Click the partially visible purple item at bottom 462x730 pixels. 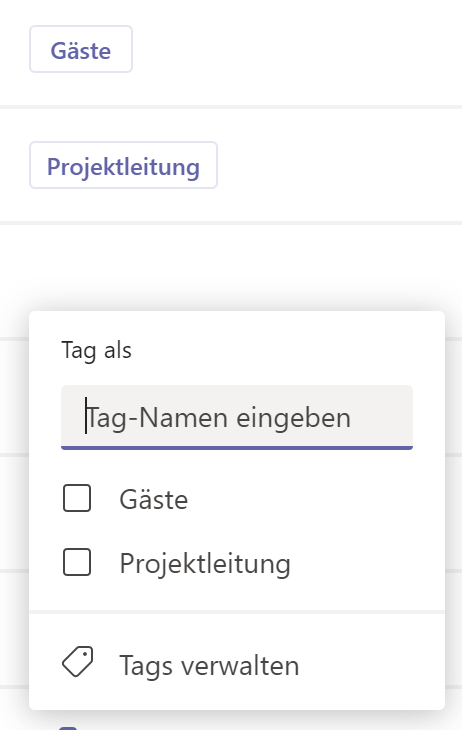click(x=68, y=728)
